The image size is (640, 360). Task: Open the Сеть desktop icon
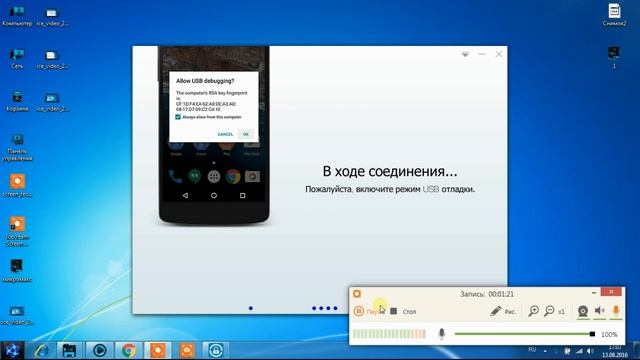(x=17, y=58)
